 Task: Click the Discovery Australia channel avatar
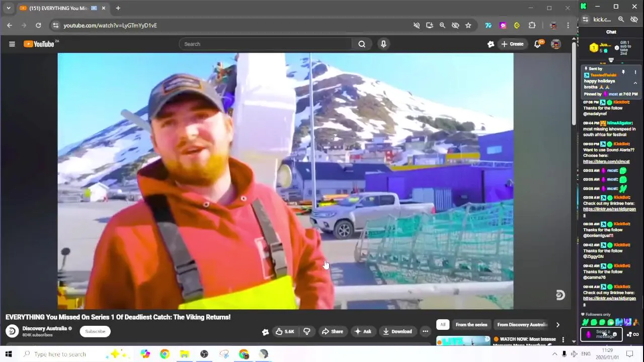12,331
